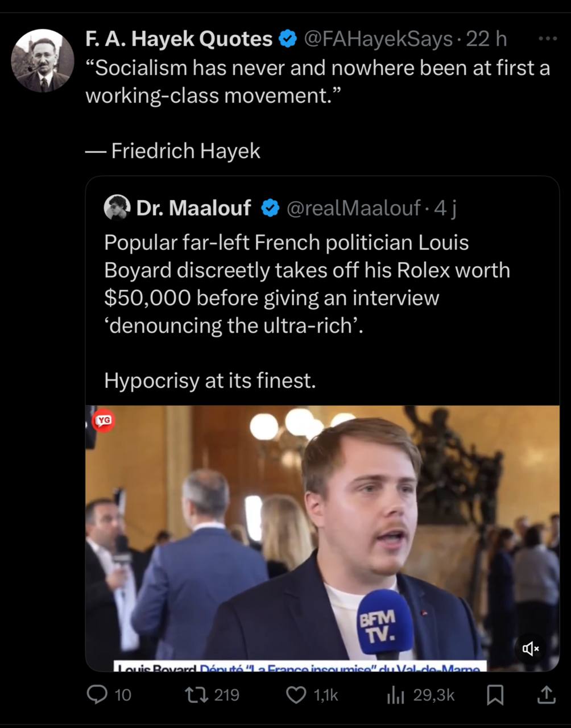Open Dr. Maalouf's display name link
The height and width of the screenshot is (728, 571).
coord(193,208)
